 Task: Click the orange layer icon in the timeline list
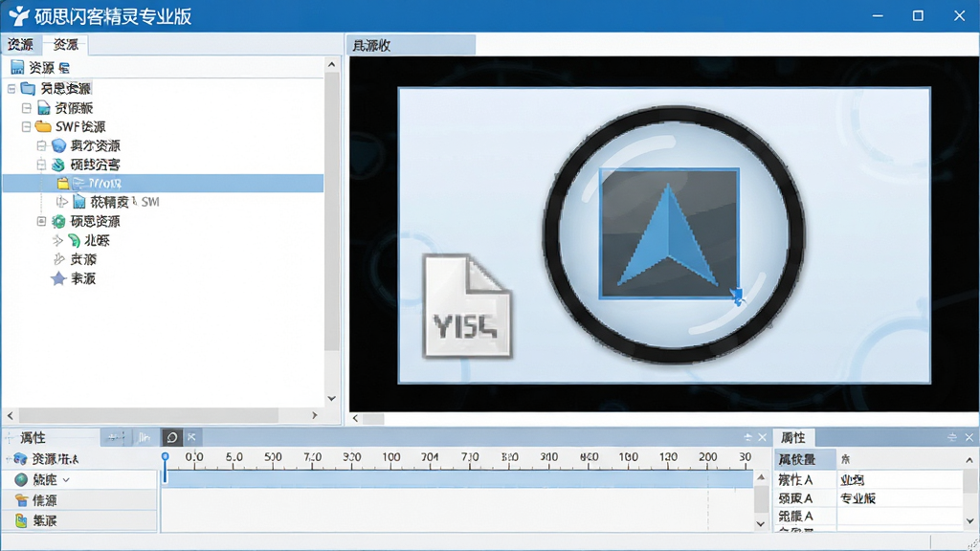coord(21,500)
